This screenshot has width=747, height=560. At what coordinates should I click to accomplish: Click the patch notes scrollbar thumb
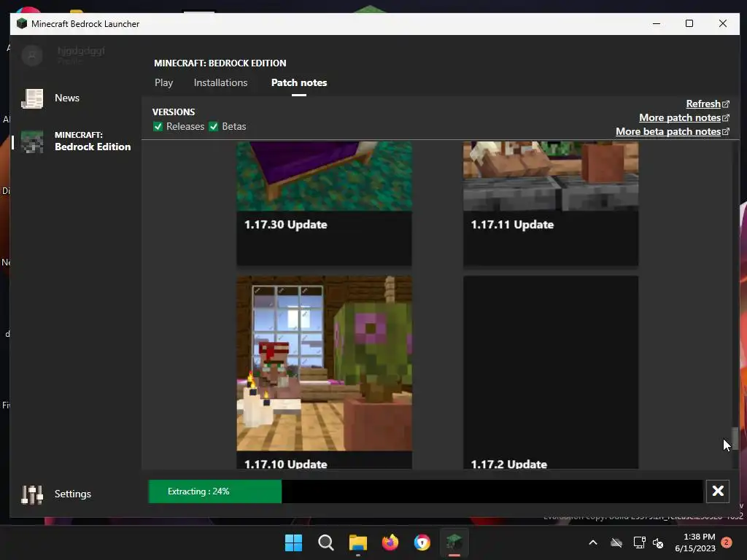coord(735,438)
